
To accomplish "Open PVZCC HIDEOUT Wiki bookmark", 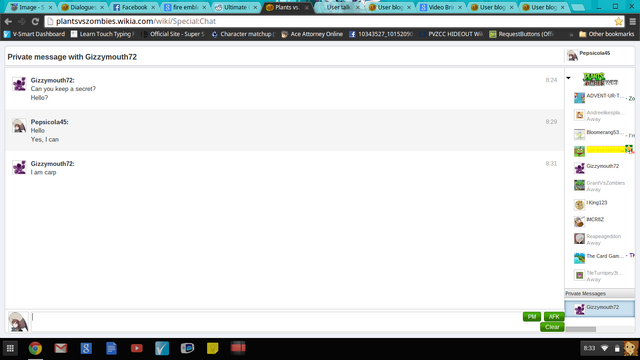I will tap(451, 34).
